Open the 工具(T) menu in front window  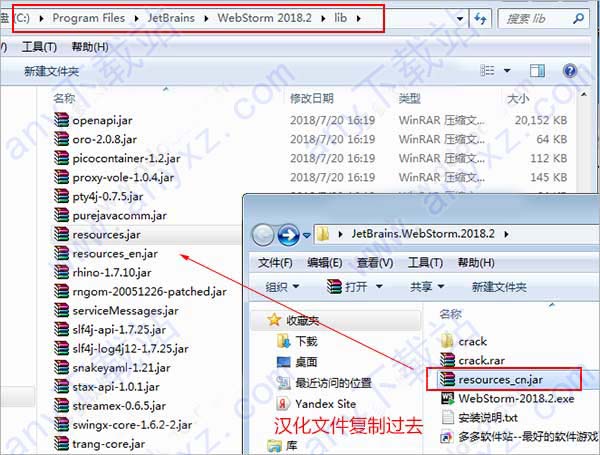coord(425,263)
